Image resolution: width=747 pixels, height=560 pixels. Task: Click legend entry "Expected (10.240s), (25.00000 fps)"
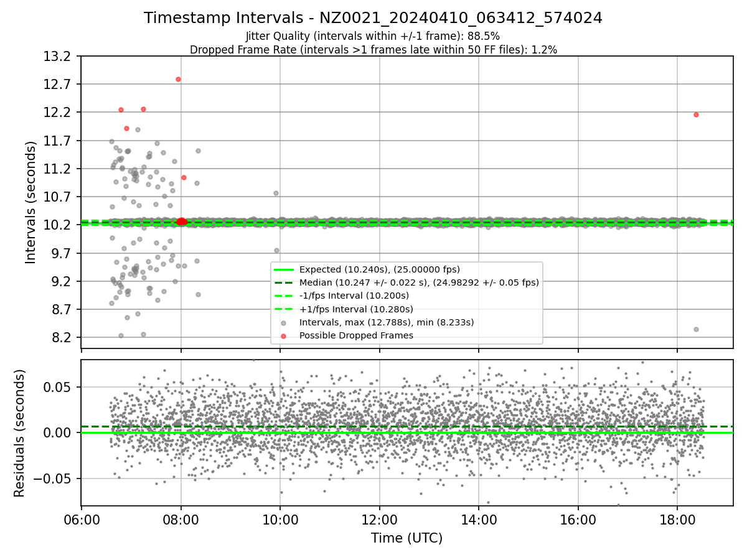click(x=380, y=269)
